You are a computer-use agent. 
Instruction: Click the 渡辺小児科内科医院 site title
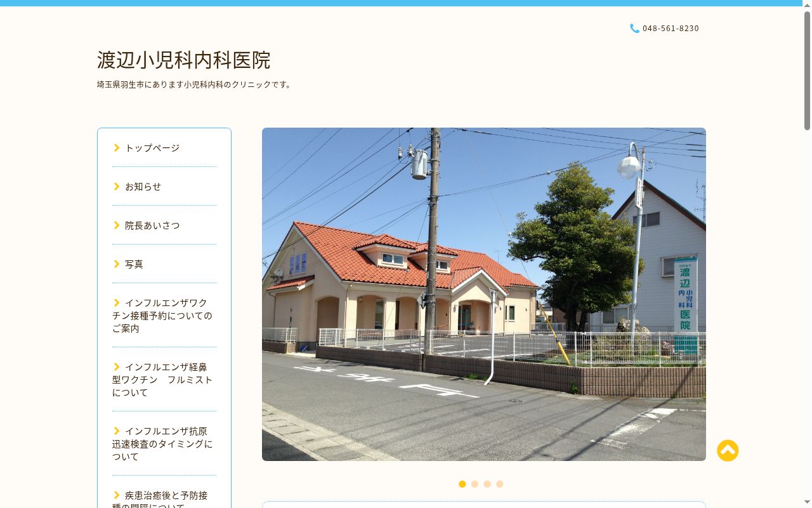pos(184,60)
